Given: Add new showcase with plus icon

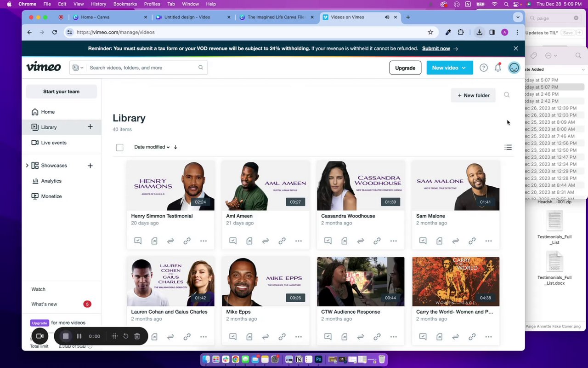Looking at the screenshot, I should point(90,166).
